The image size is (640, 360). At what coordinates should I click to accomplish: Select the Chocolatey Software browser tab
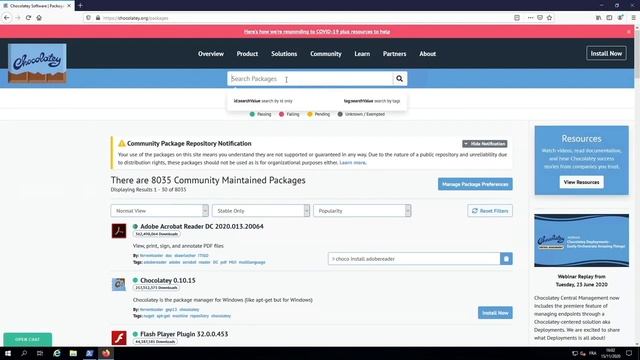coord(37,6)
